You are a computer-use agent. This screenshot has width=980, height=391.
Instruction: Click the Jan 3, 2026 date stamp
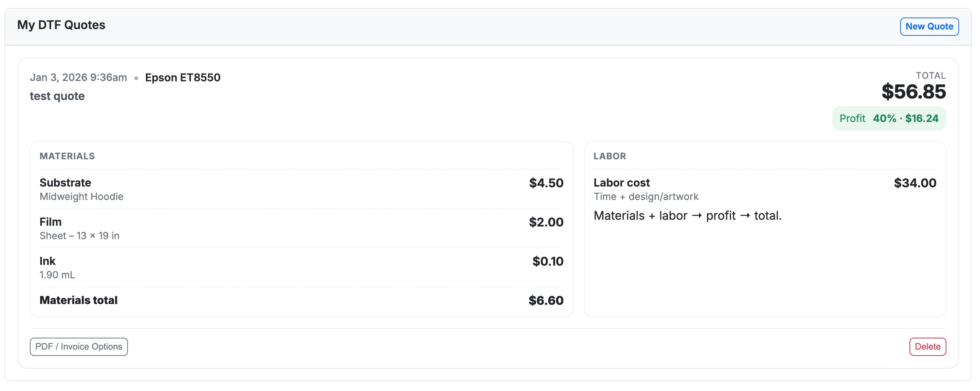(78, 78)
